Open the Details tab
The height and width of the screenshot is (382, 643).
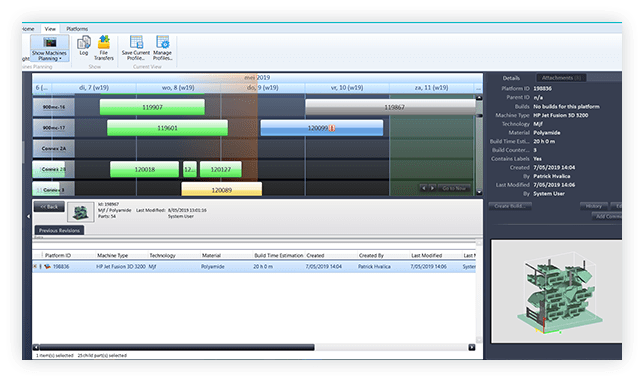511,78
